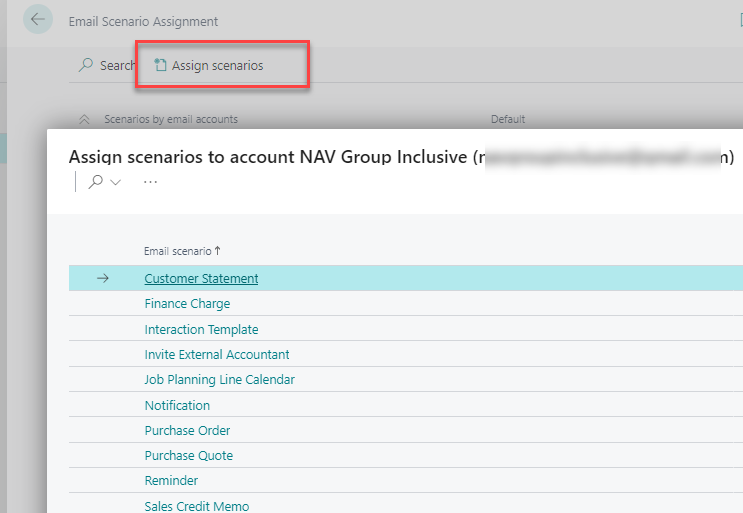Open the three-dot more options menu
Screen dimensions: 743x513
pyautogui.click(x=150, y=182)
